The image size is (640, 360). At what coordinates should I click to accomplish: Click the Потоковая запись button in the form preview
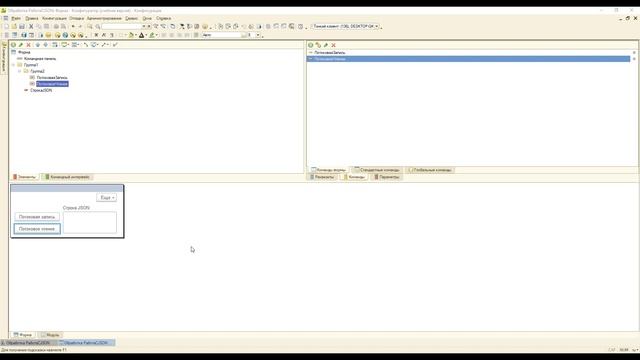[x=37, y=217]
